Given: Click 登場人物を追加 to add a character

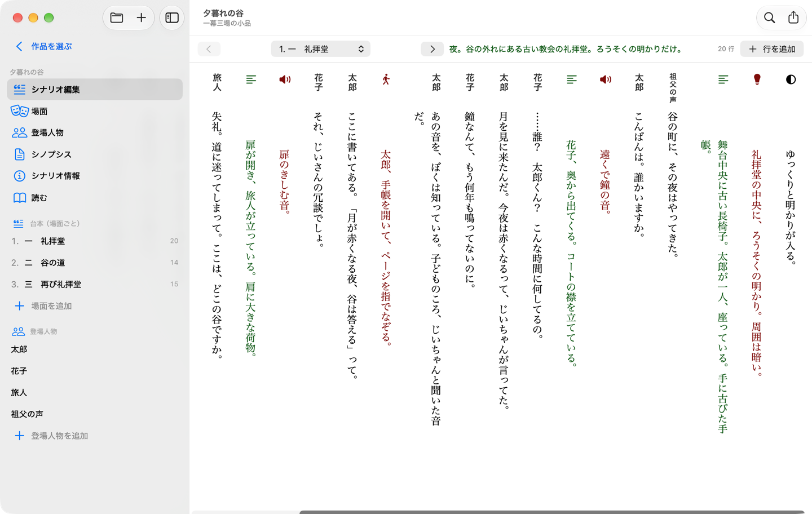Looking at the screenshot, I should pos(52,436).
